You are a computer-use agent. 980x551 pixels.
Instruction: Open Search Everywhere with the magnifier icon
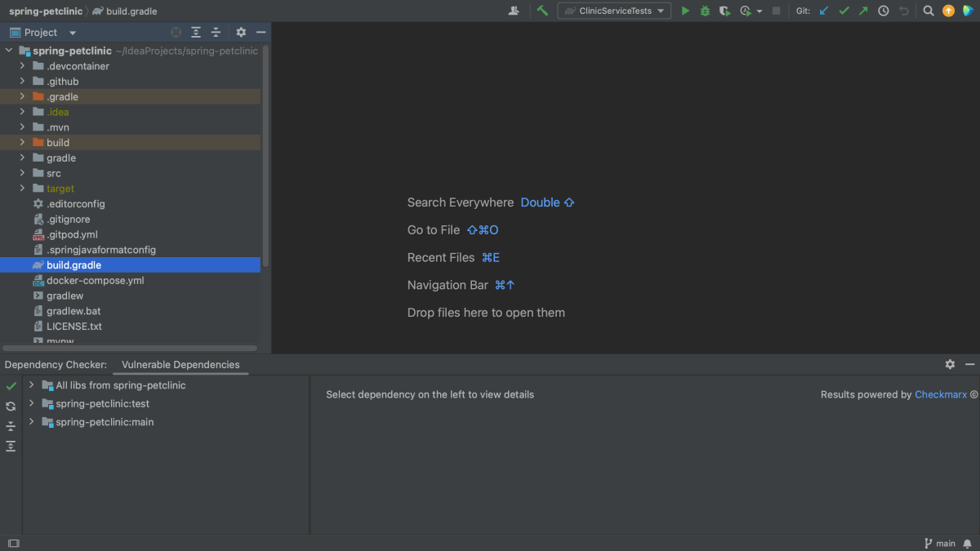point(929,11)
